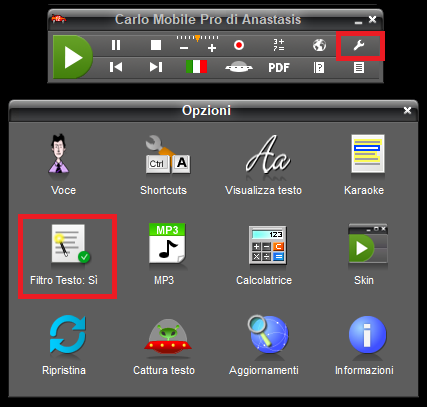Pause the speech playback
Viewport: 427px width, 407px height.
click(x=116, y=45)
